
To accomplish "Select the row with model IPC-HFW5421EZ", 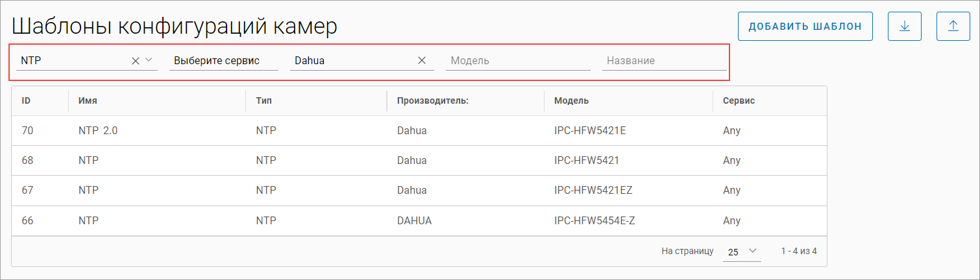I will 593,191.
